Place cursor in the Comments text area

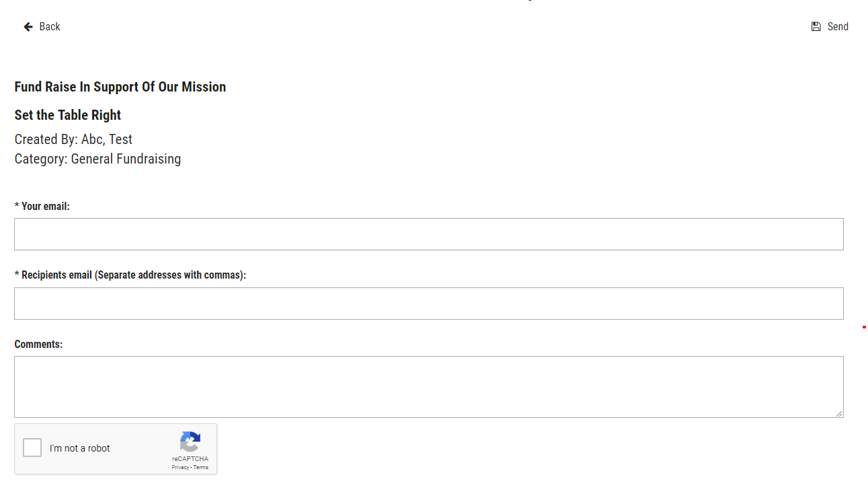pos(428,386)
